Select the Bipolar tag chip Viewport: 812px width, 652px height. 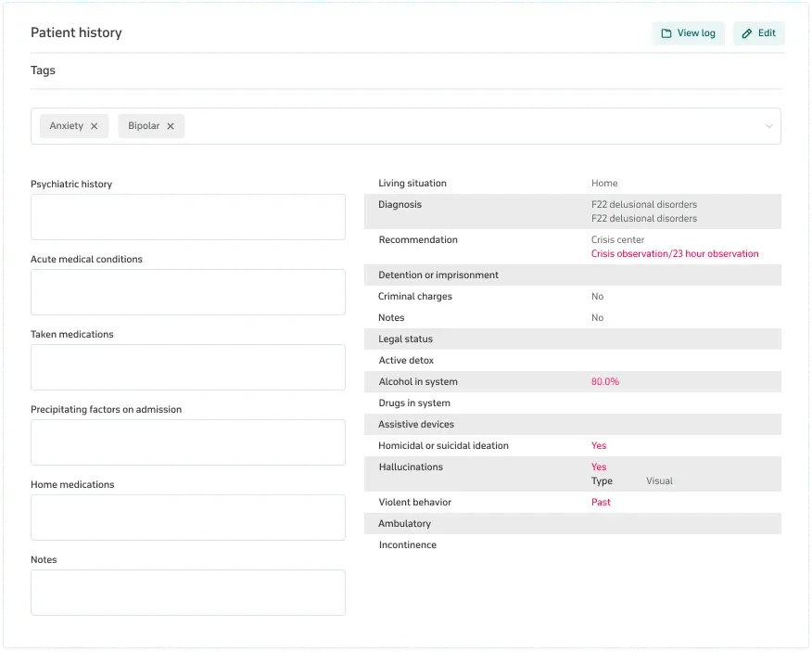point(144,126)
